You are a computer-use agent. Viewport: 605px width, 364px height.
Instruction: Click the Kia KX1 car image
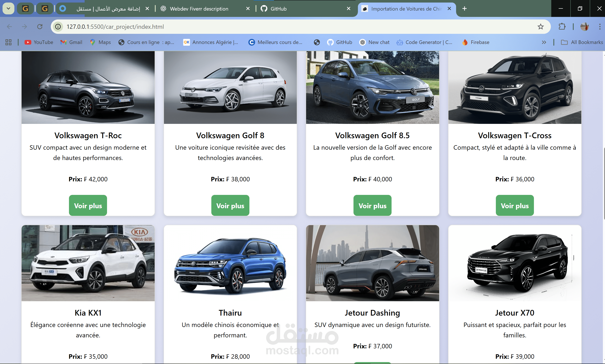click(88, 263)
